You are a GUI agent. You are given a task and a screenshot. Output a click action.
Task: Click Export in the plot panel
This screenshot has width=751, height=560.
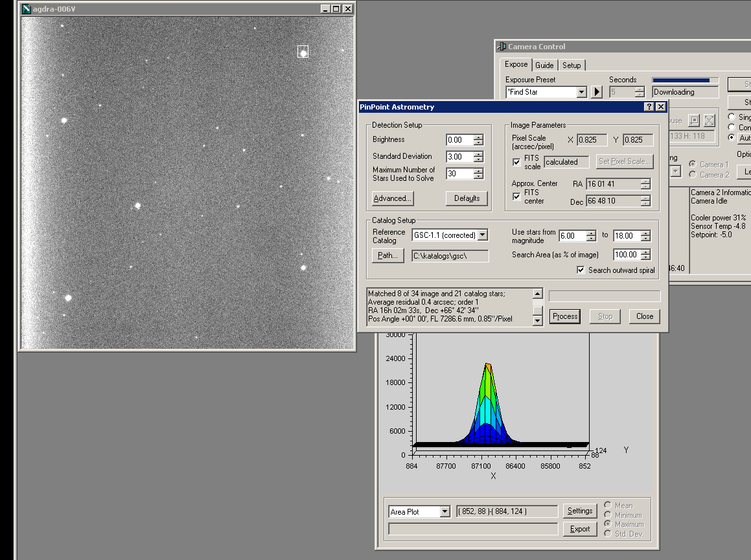coord(579,529)
